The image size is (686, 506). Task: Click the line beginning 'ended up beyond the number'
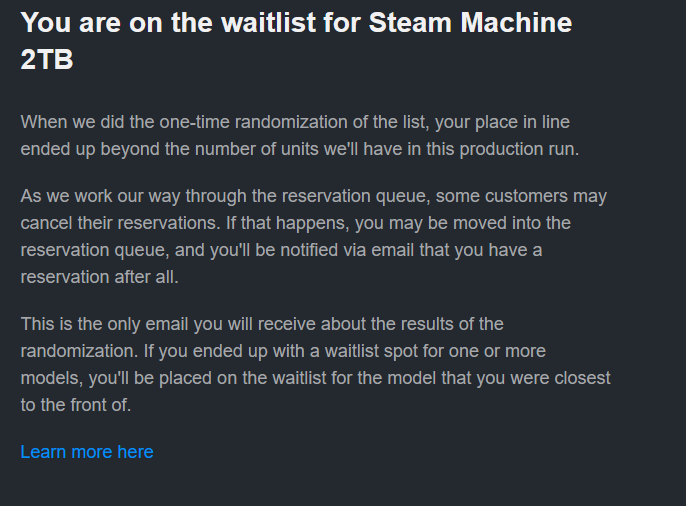300,149
